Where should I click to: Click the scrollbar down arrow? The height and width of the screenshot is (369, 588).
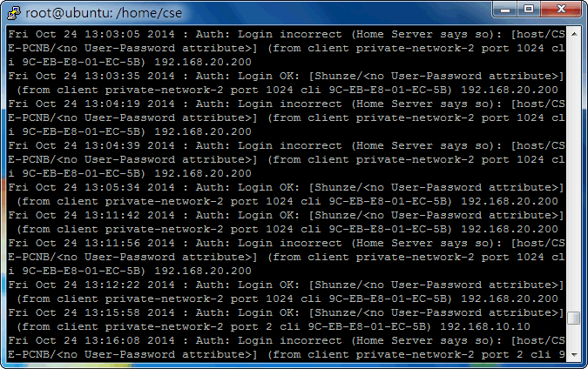[573, 354]
